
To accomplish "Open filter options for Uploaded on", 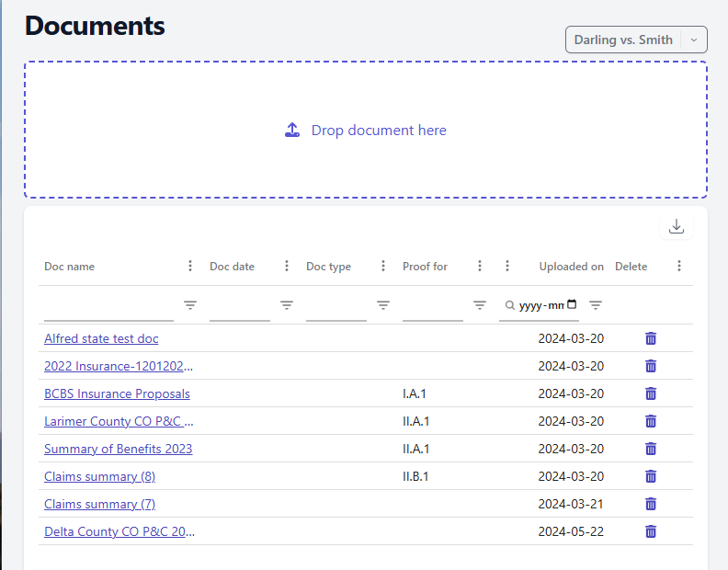I will coord(596,305).
